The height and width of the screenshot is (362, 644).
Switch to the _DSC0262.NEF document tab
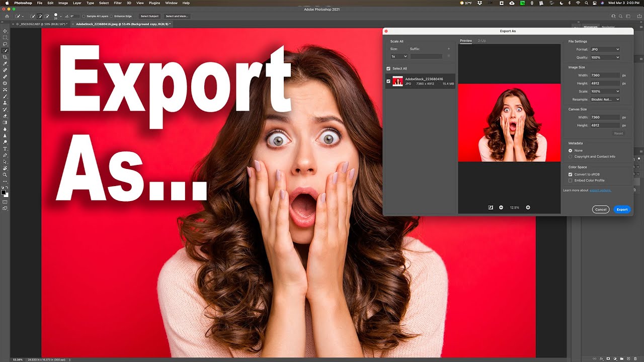pos(41,24)
